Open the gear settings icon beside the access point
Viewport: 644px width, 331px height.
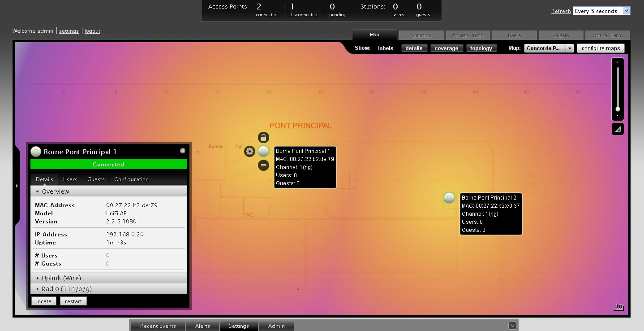(249, 152)
